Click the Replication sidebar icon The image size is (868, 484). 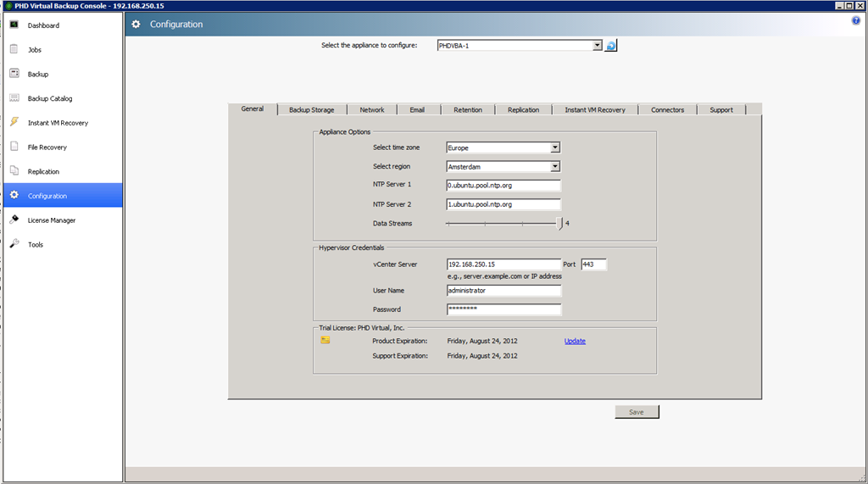14,171
